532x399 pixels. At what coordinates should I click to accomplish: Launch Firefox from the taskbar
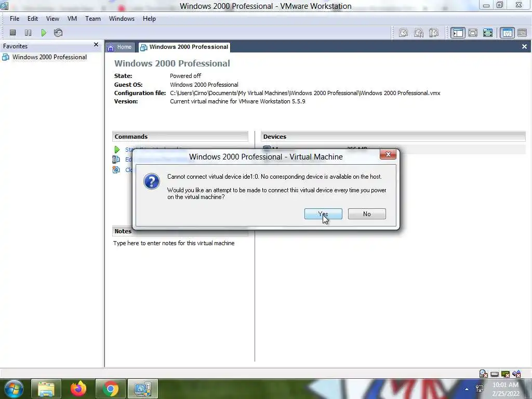[78, 389]
